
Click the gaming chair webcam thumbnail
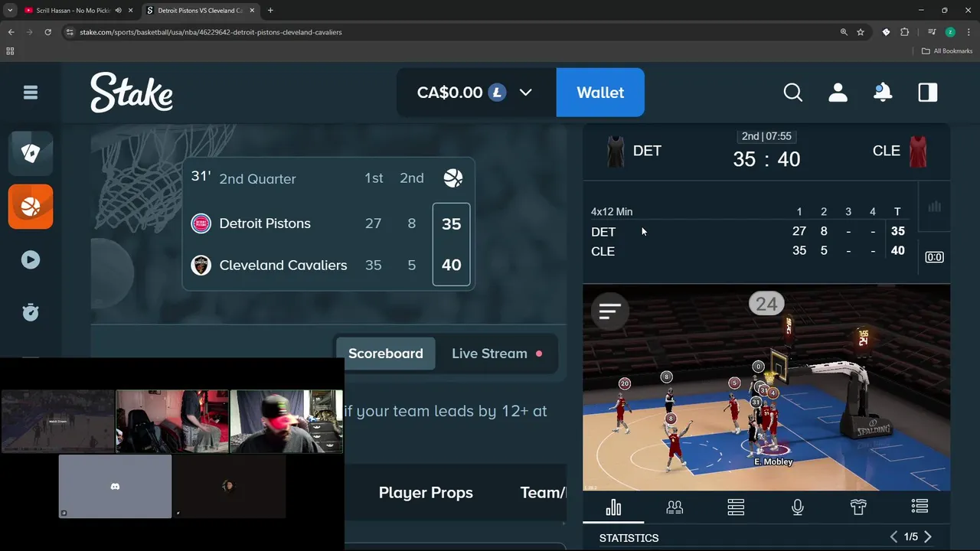(x=172, y=422)
